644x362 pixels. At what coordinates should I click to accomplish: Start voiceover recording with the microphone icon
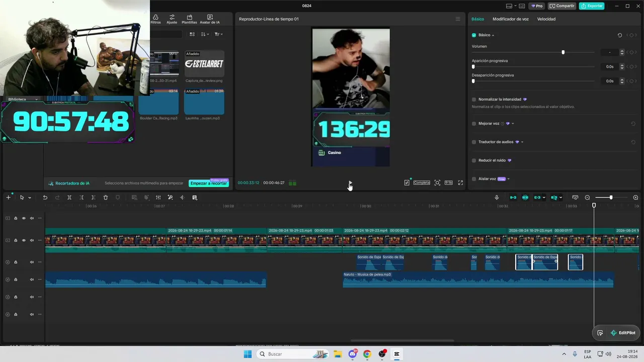(x=497, y=198)
